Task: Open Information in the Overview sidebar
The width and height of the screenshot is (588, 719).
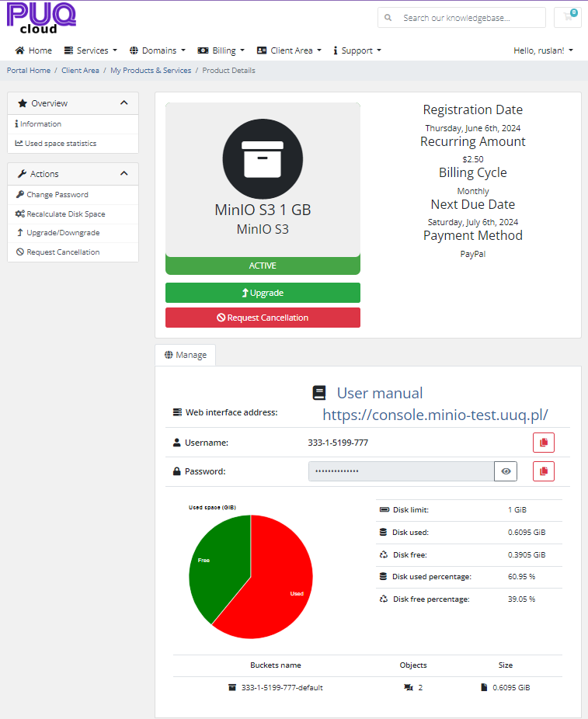Action: (73, 123)
